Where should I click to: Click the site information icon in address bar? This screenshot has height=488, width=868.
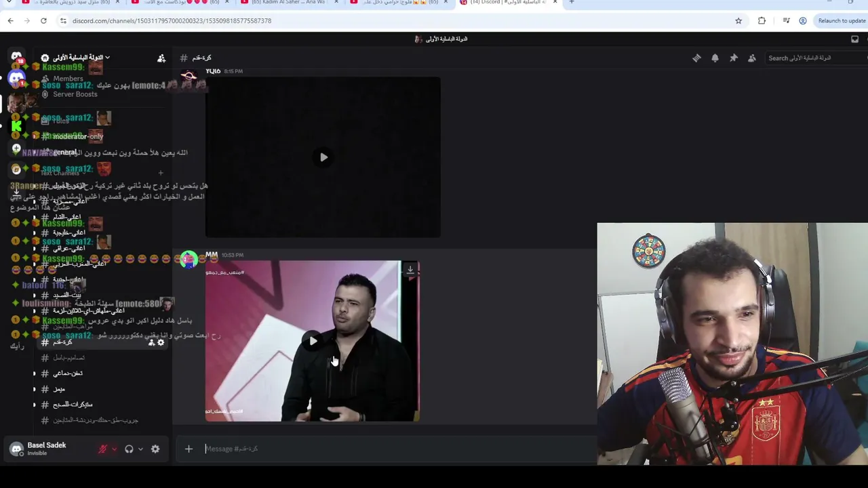tap(63, 21)
